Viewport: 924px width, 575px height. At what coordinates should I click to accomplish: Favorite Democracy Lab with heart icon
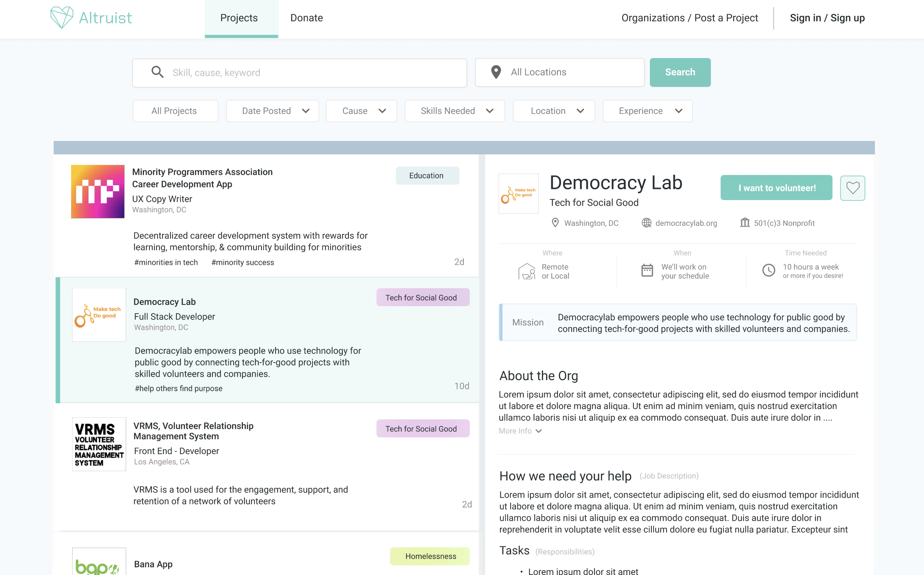[x=852, y=188]
